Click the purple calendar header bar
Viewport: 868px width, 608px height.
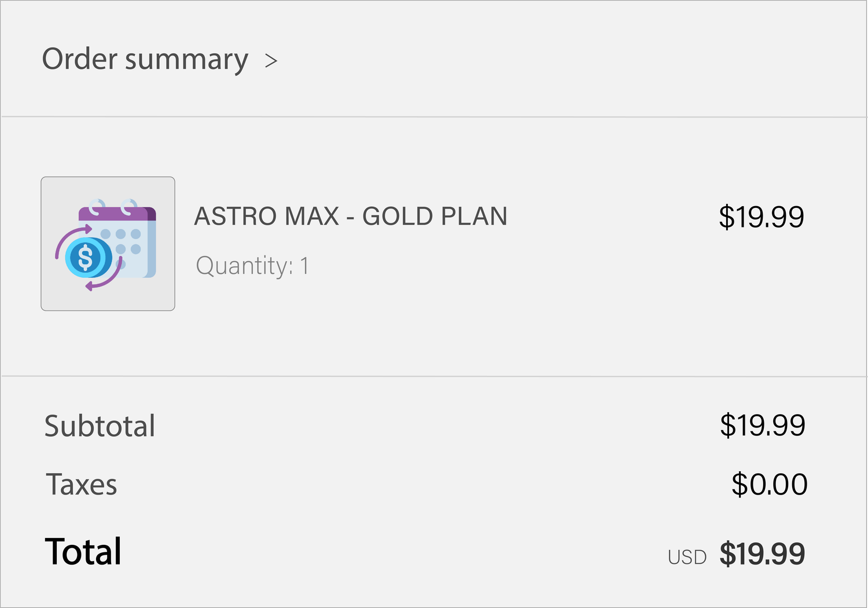[117, 214]
